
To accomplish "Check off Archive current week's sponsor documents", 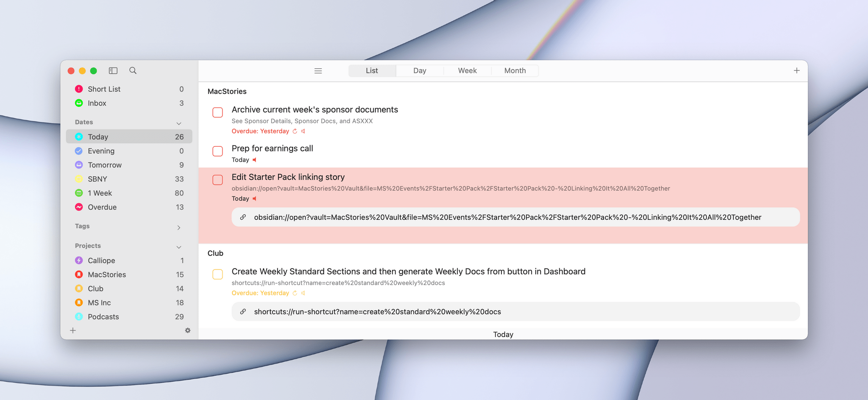I will coord(217,112).
